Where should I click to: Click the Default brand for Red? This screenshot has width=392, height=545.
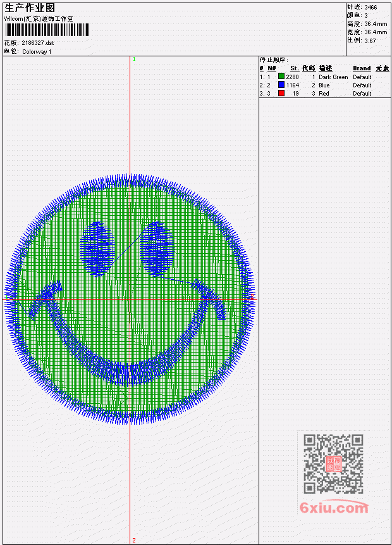click(362, 94)
